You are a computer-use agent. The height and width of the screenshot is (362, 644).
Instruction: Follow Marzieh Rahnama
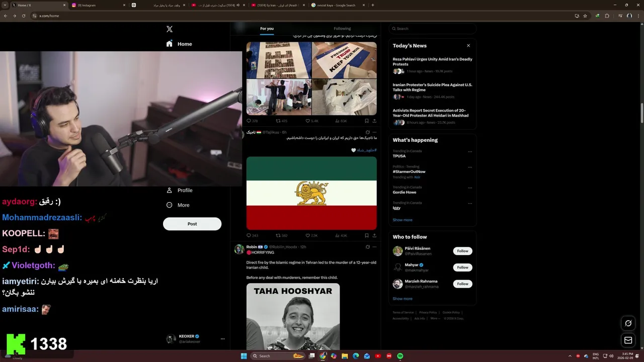click(462, 284)
